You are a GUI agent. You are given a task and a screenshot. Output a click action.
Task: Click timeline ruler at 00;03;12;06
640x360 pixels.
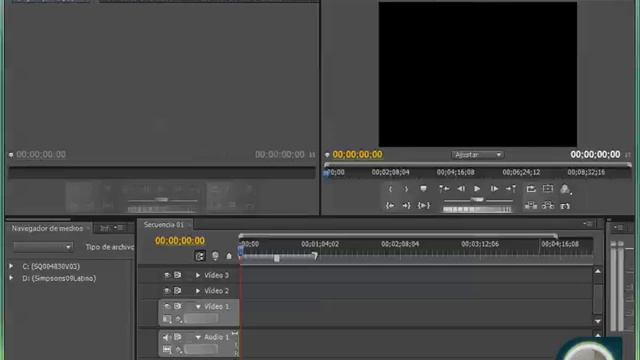pos(480,244)
